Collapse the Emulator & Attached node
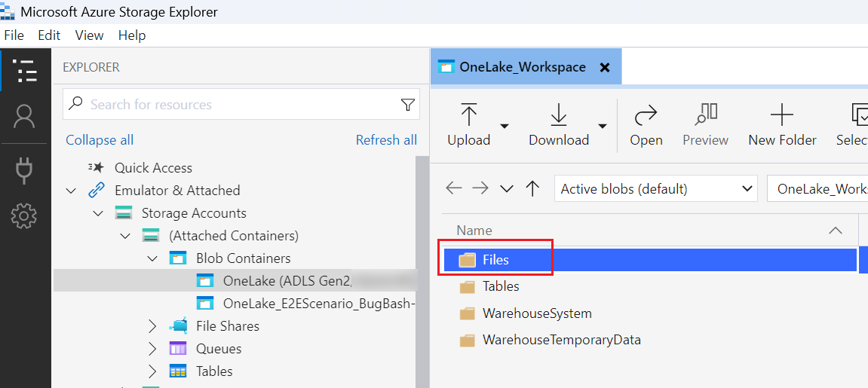The height and width of the screenshot is (388, 868). [71, 191]
